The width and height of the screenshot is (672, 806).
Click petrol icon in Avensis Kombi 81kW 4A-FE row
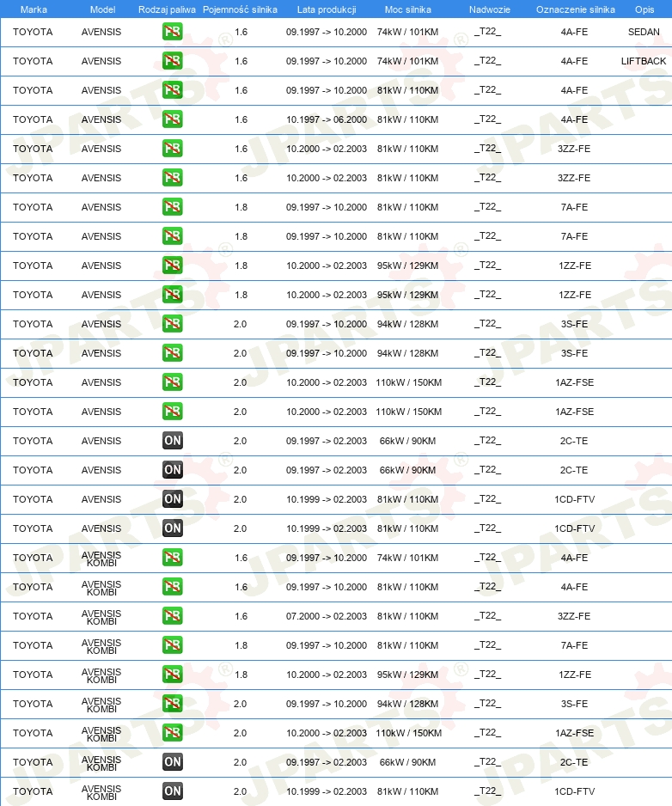pos(172,587)
